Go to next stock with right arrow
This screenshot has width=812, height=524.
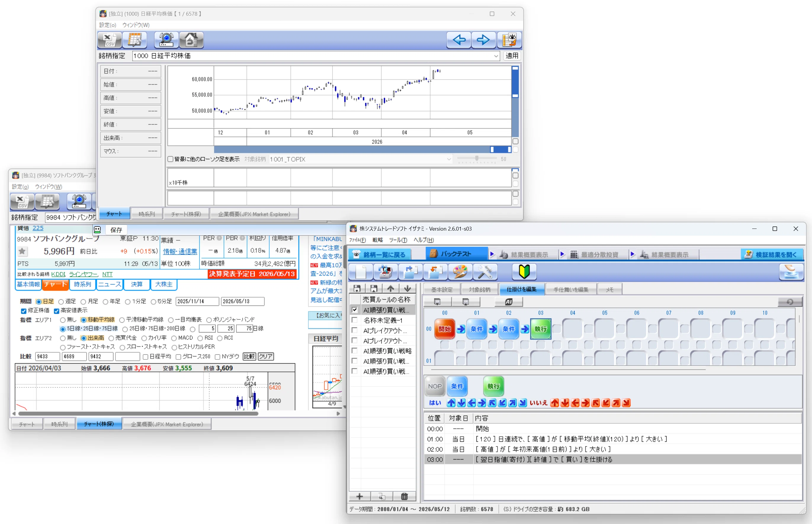click(x=483, y=40)
